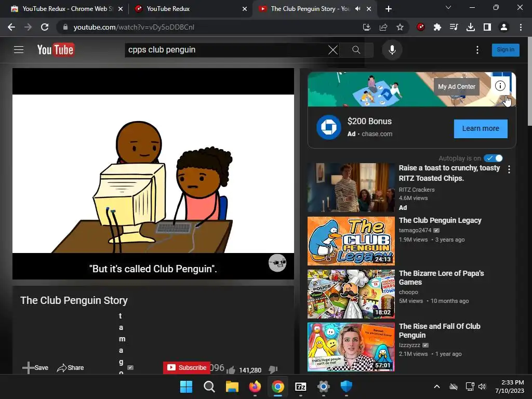The image size is (532, 399).
Task: Reload the page
Action: click(x=45, y=27)
